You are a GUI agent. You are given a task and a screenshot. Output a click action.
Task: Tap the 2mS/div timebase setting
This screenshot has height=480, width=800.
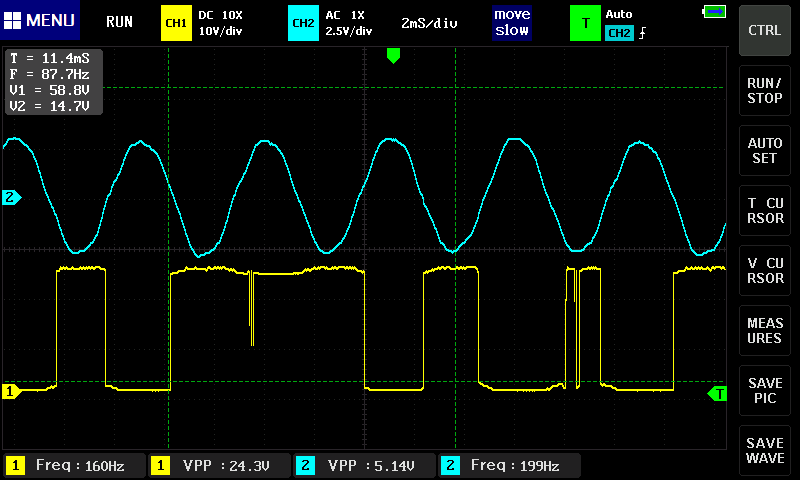click(429, 23)
